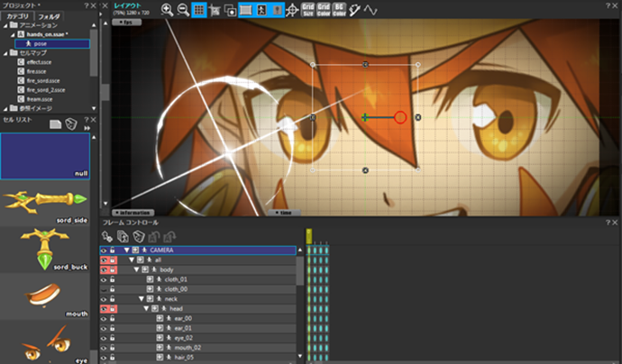Select effect.ssce in the cell map list
Image resolution: width=622 pixels, height=364 pixels.
tap(39, 62)
